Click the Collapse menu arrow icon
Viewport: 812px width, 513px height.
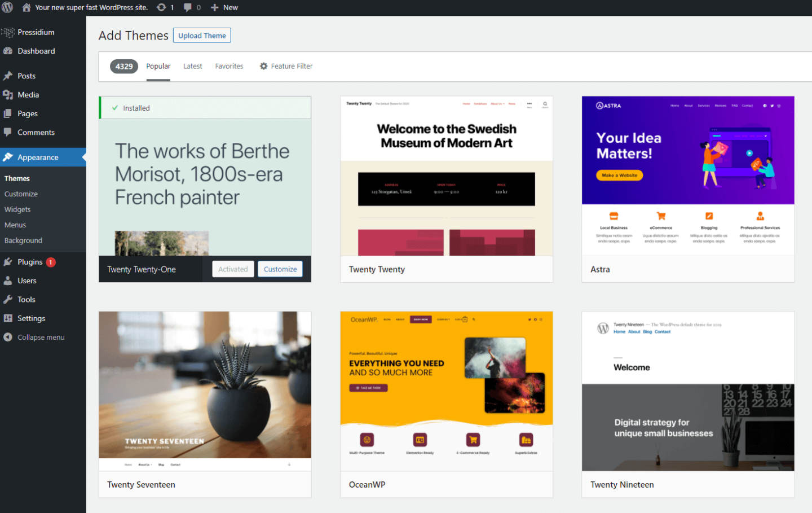(x=8, y=337)
